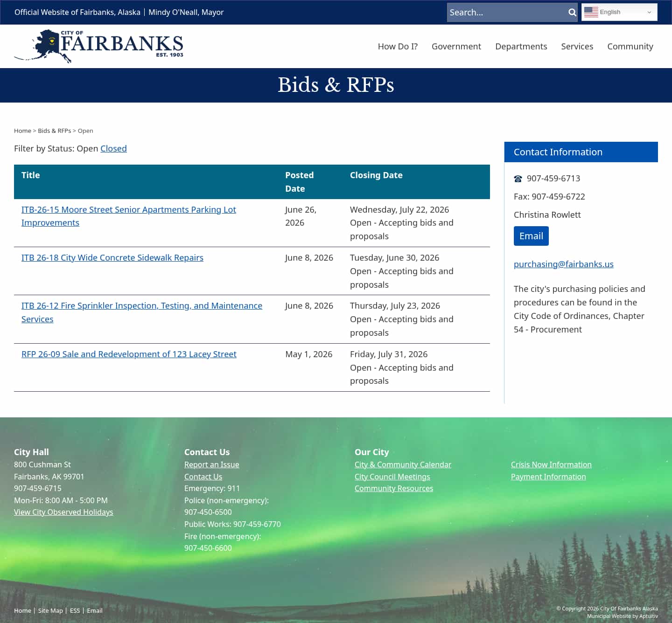The height and width of the screenshot is (623, 672).
Task: Filter bids by Closed status
Action: [x=113, y=149]
